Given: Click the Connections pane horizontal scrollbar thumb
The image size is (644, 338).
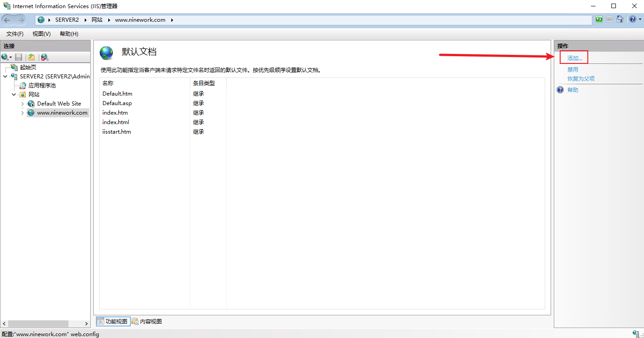Looking at the screenshot, I should point(38,324).
